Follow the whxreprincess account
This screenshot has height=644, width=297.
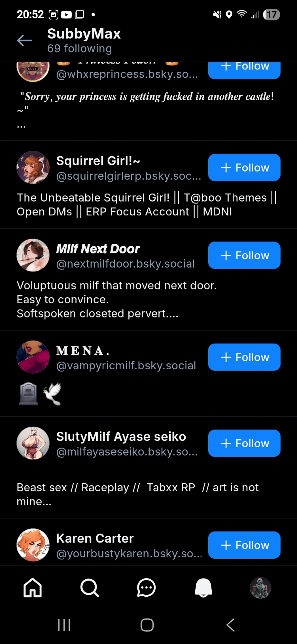(x=244, y=68)
